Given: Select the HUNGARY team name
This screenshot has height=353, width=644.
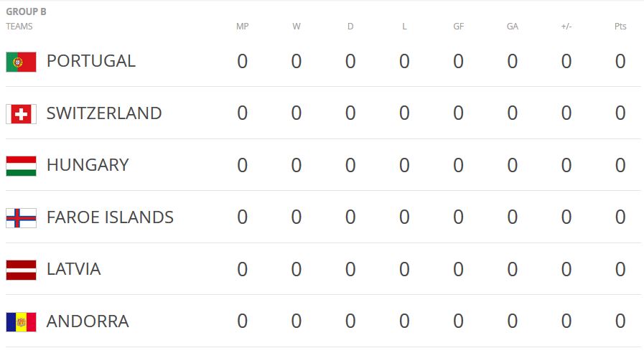Looking at the screenshot, I should tap(87, 165).
